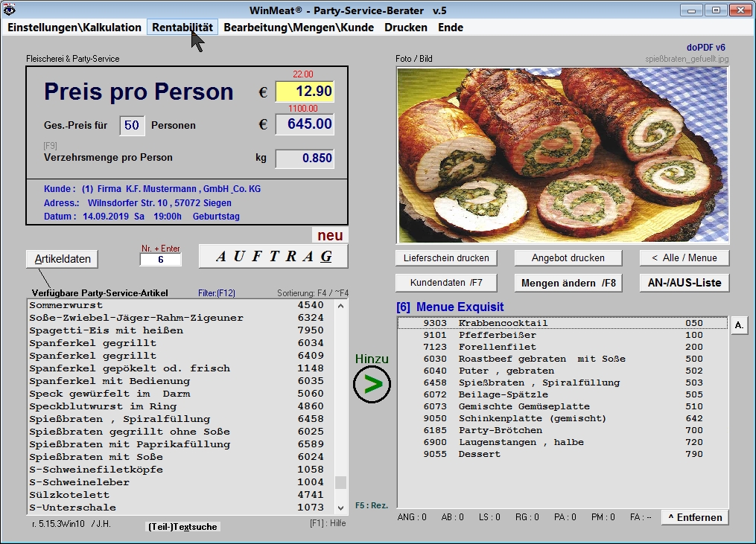756x544 pixels.
Task: Print the Lieferschein
Action: [x=446, y=258]
